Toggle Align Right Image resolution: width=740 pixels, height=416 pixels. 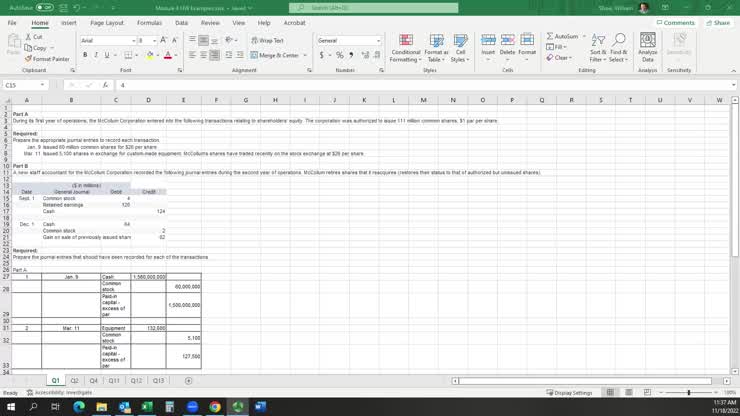(x=214, y=55)
